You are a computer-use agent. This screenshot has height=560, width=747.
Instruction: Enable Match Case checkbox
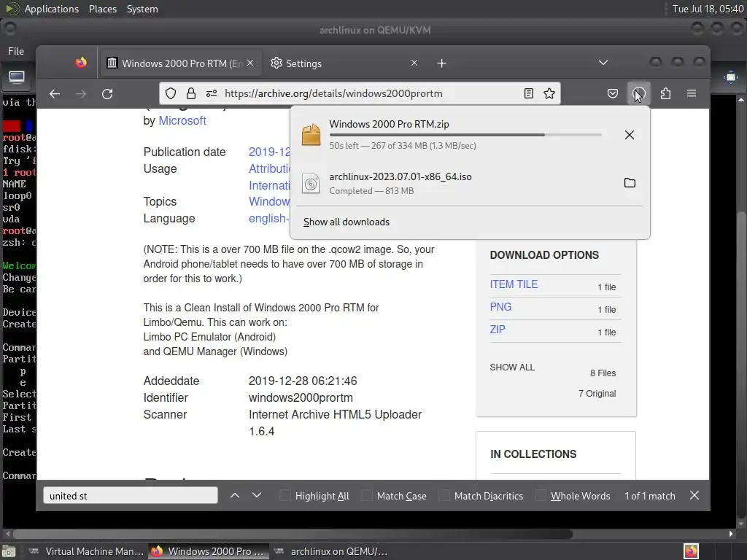tap(367, 496)
